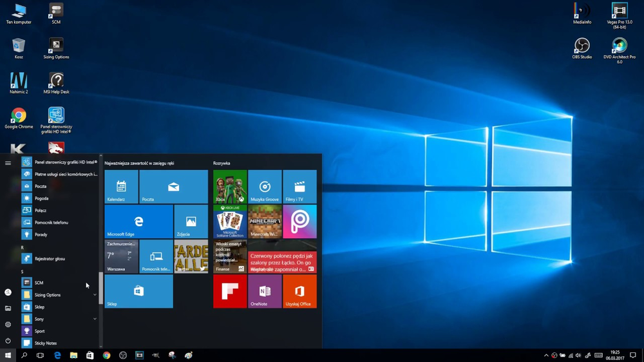
Task: Open the Twitter tile
Action: click(x=191, y=256)
